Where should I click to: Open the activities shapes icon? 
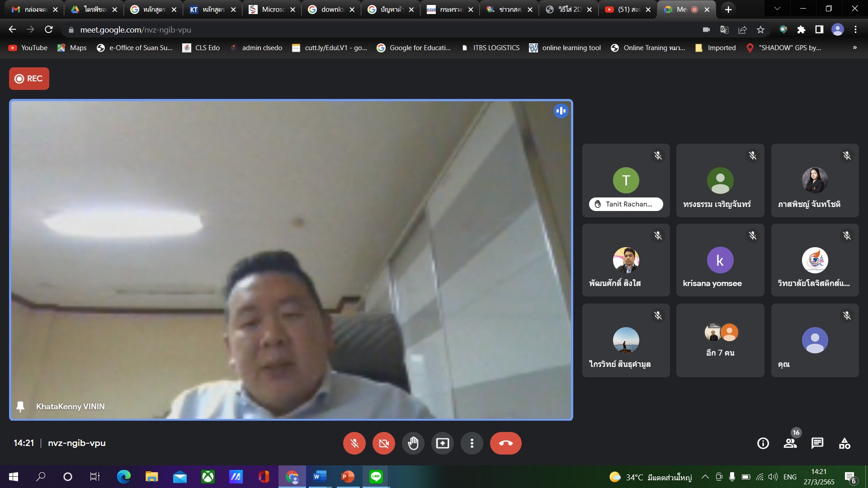[x=844, y=443]
